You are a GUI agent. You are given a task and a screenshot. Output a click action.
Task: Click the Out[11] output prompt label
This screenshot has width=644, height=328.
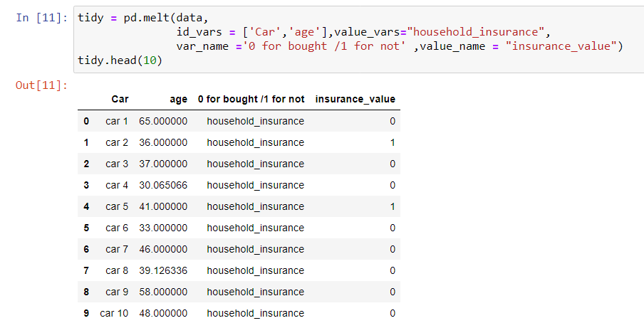[41, 85]
